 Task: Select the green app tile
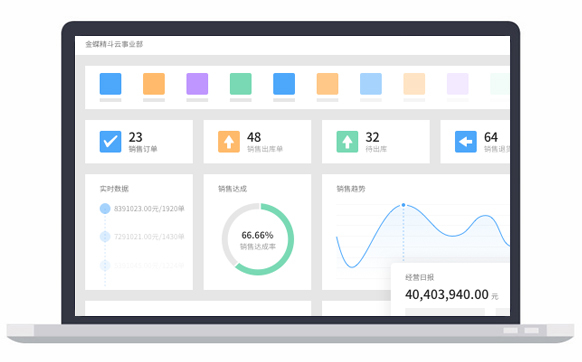241,84
